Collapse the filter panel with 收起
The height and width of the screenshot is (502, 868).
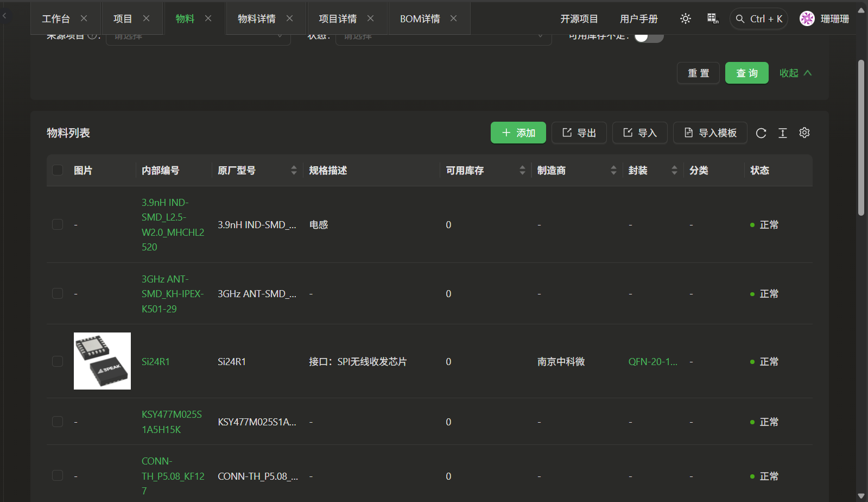795,73
